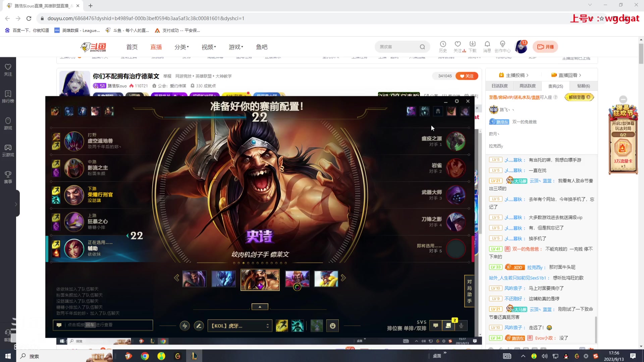Screen dimensions: 644x362
Task: Expand the 分类 category menu
Action: [x=181, y=47]
